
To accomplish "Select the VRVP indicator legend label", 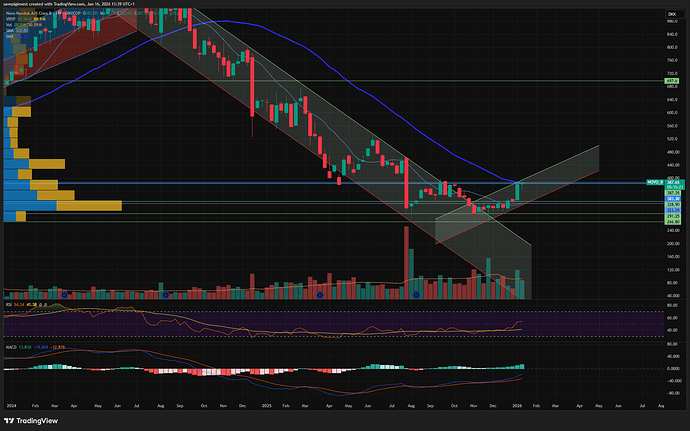I will click(x=12, y=18).
